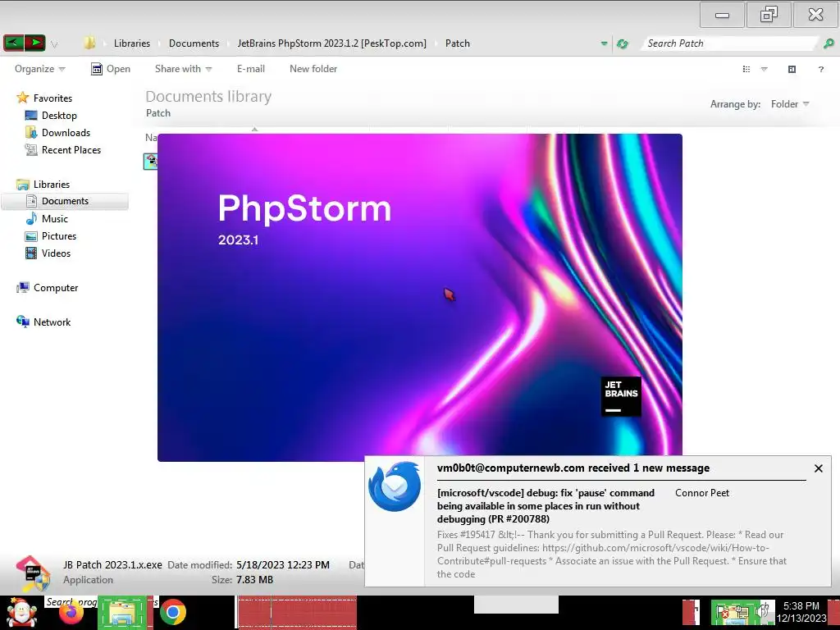Open the Santa Start button
Screen dimensions: 840x630
pyautogui.click(x=21, y=612)
